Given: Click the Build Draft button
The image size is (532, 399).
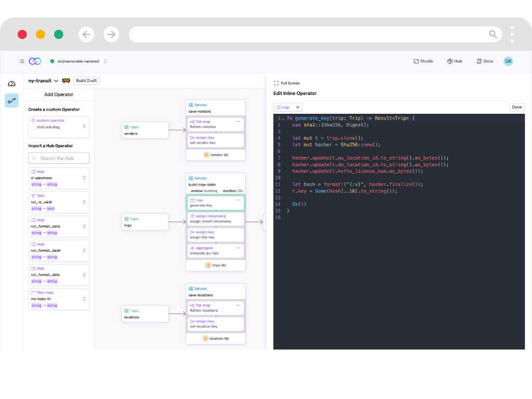Looking at the screenshot, I should [86, 81].
